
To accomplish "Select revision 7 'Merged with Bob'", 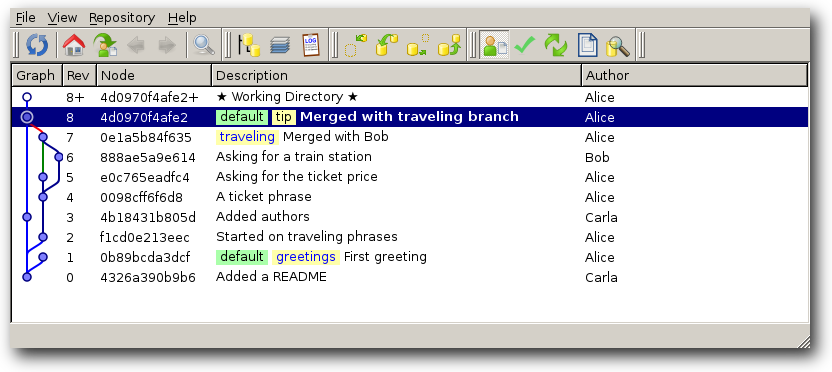I will 410,137.
